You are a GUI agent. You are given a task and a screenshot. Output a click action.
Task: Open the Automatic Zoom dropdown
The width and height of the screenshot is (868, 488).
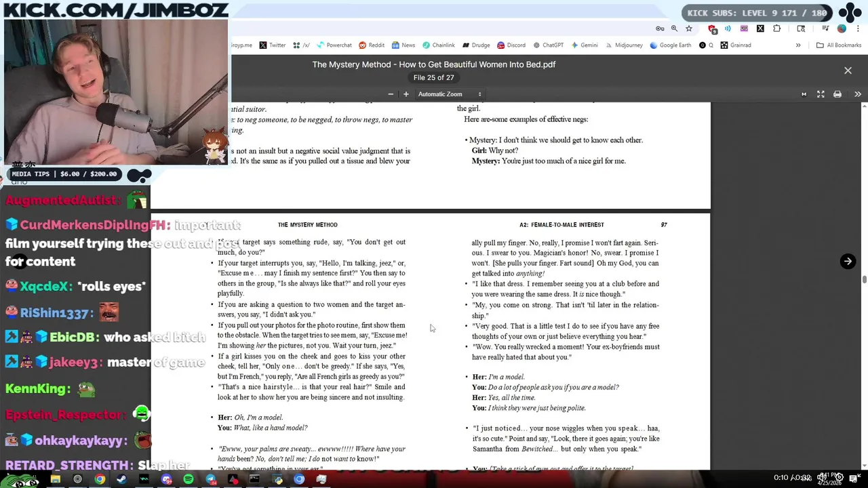click(x=450, y=94)
